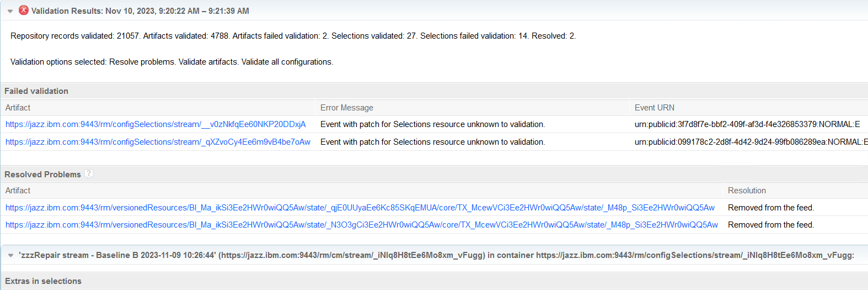Select the Event URN cell starting with 099178c2

[x=750, y=142]
